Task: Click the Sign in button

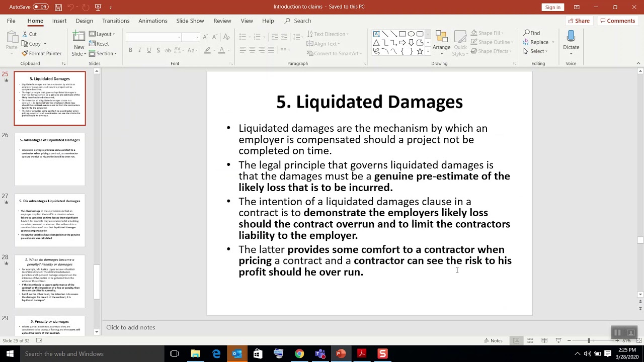Action: 552,7
